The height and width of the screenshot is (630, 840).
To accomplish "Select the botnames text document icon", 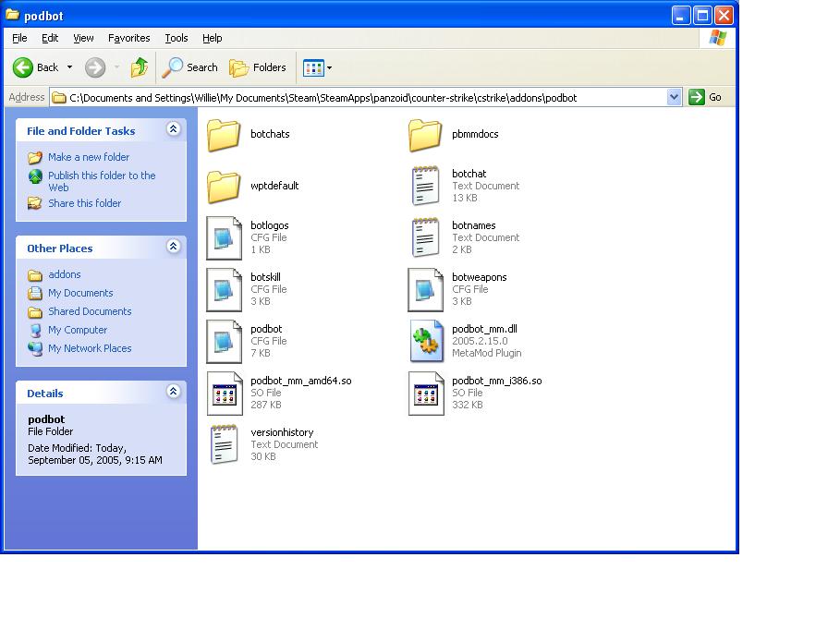I will [x=425, y=237].
